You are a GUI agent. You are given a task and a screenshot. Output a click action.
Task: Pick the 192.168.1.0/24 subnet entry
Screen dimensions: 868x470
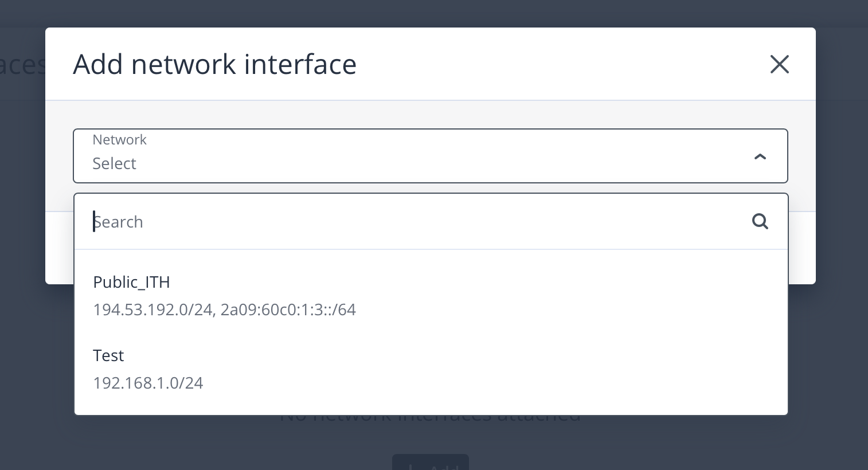tap(148, 383)
